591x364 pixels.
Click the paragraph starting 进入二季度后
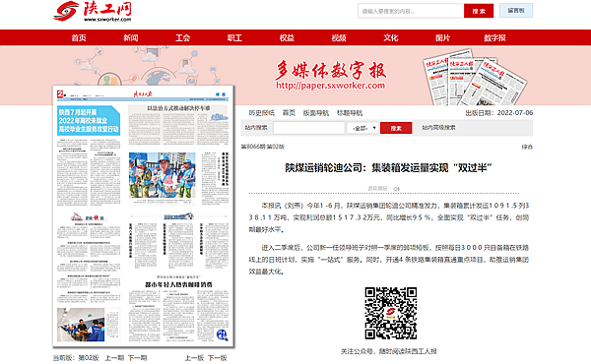coord(389,260)
